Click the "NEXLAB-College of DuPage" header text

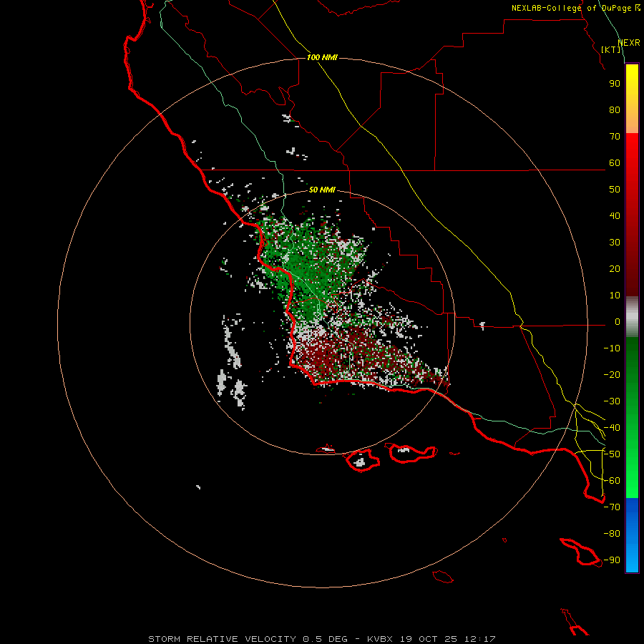pyautogui.click(x=571, y=8)
